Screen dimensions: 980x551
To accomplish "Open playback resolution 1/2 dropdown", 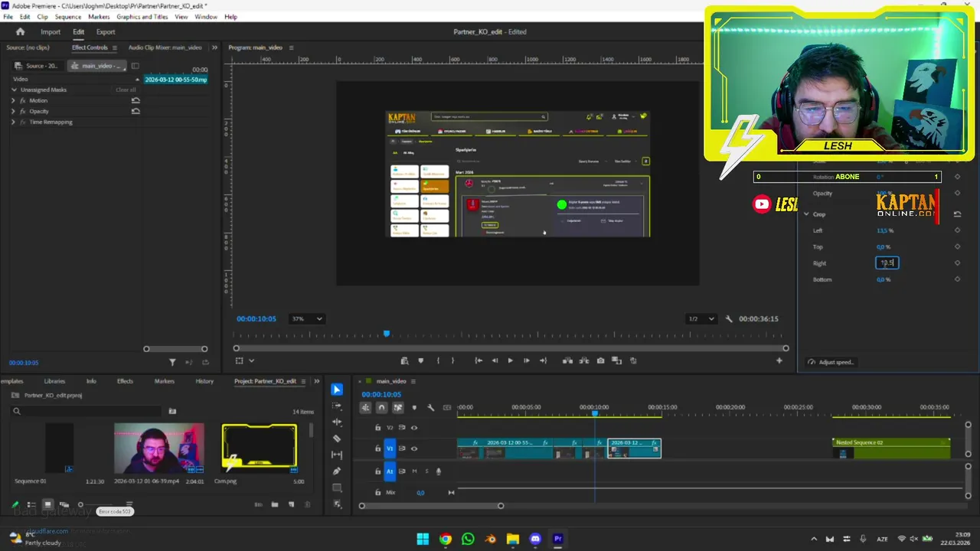I will pyautogui.click(x=701, y=319).
